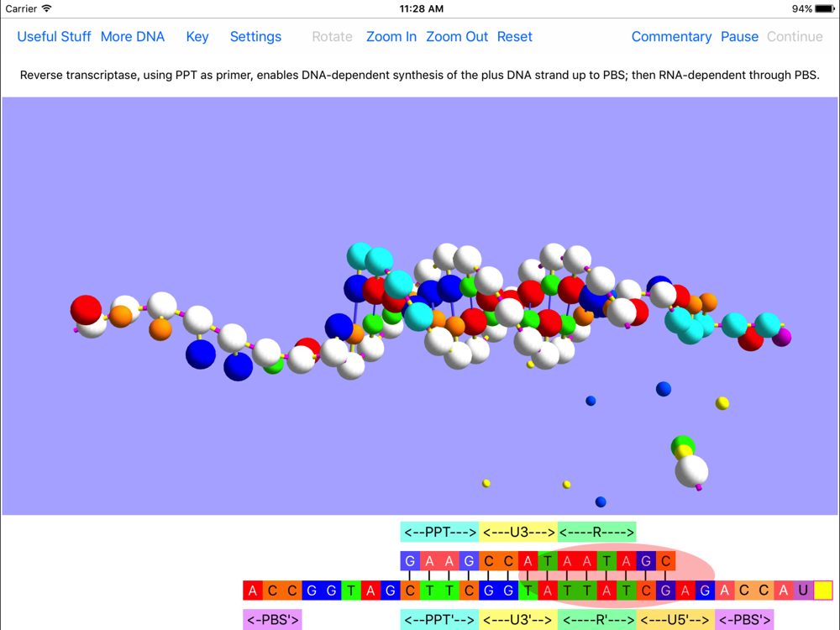This screenshot has width=840, height=630.
Task: Select the upper R region label
Action: 596,532
